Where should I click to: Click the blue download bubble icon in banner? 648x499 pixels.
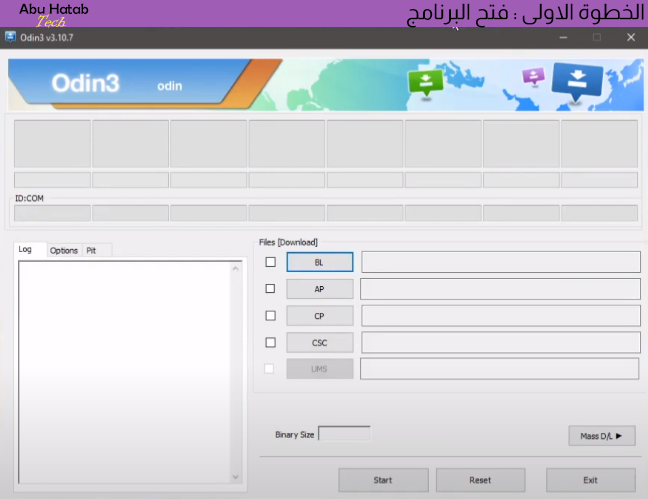tap(577, 82)
